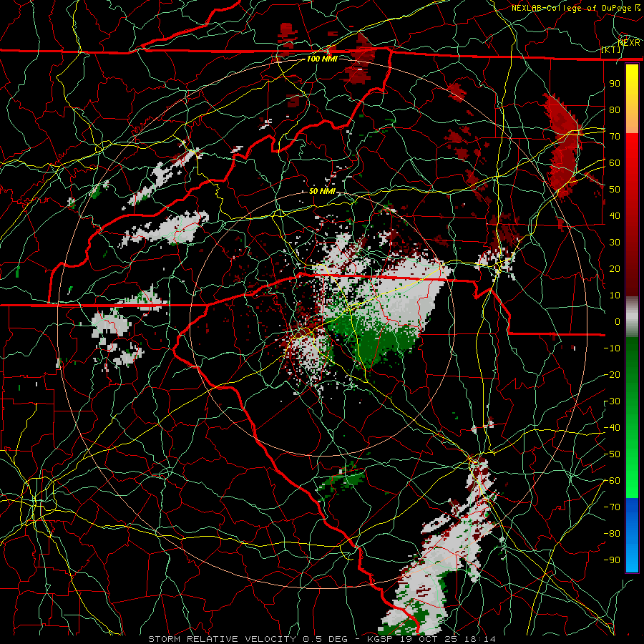Click the -60 value on the velocity scale
The width and height of the screenshot is (644, 644).
pyautogui.click(x=612, y=481)
